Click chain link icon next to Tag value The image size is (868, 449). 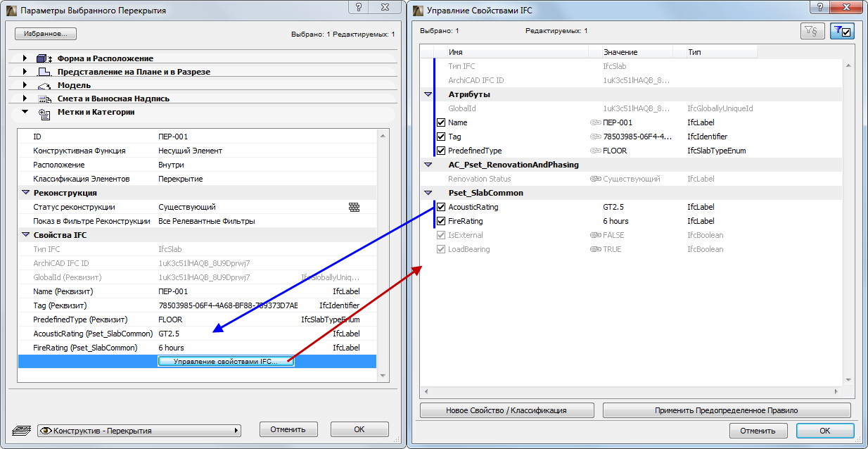(x=596, y=137)
